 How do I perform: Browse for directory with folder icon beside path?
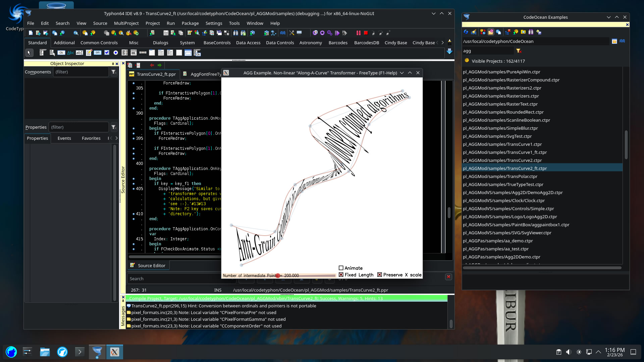click(614, 41)
